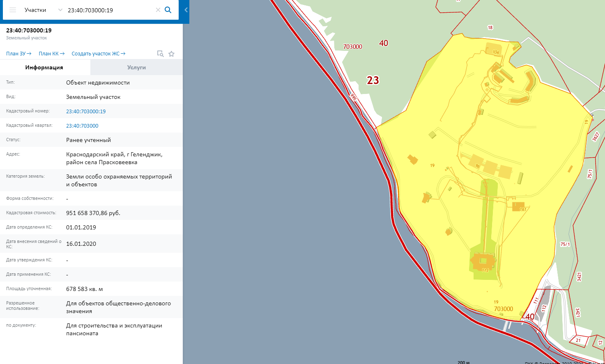Screen dimensions: 605x364
Task: Add parcel to favorites star icon
Action: (172, 54)
